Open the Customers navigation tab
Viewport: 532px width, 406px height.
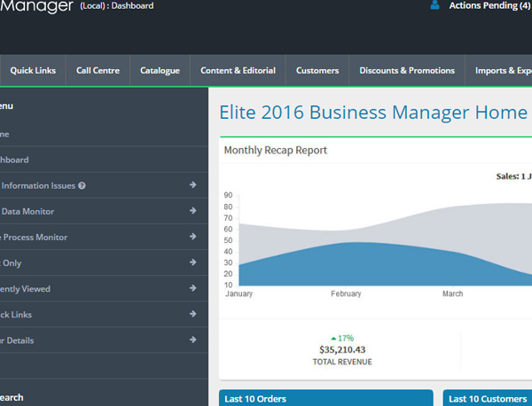317,71
